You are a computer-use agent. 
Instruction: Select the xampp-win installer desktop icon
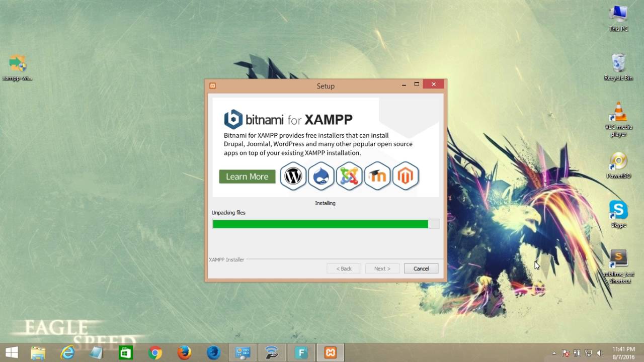coord(18,67)
